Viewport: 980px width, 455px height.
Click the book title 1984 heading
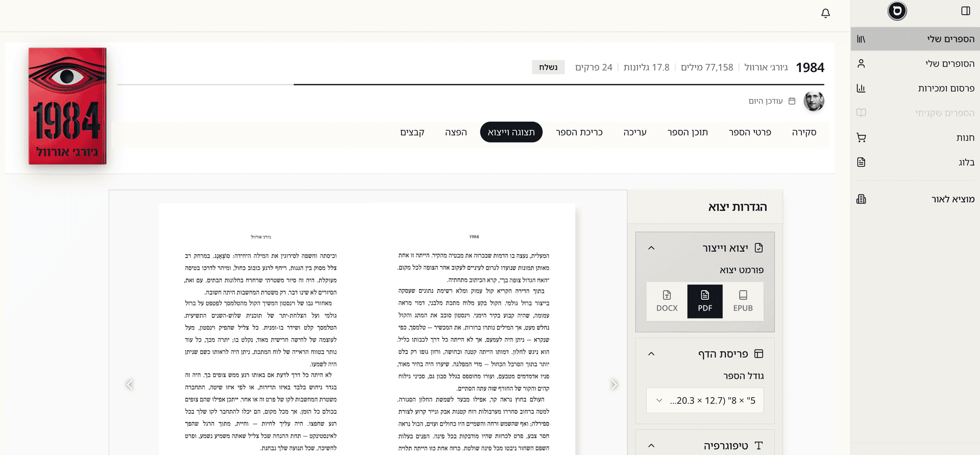810,67
